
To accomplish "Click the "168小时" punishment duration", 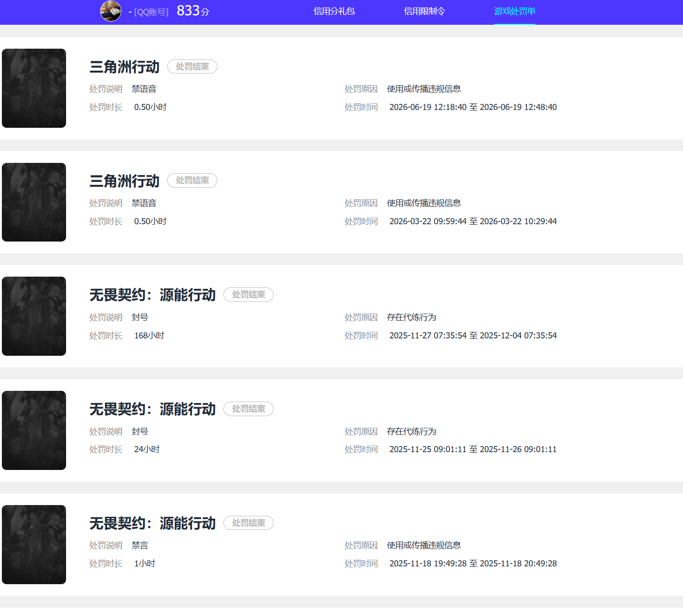I will coord(149,336).
